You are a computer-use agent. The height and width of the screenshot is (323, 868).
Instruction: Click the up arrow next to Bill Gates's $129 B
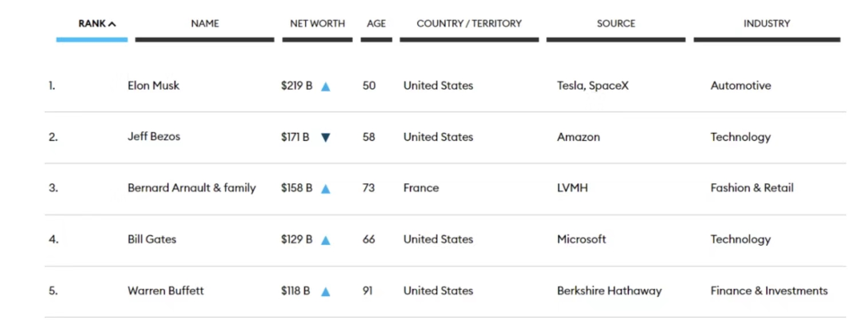coord(325,240)
